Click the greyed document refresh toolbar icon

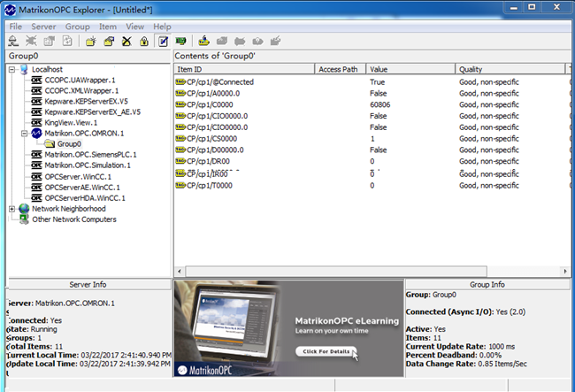coord(67,41)
